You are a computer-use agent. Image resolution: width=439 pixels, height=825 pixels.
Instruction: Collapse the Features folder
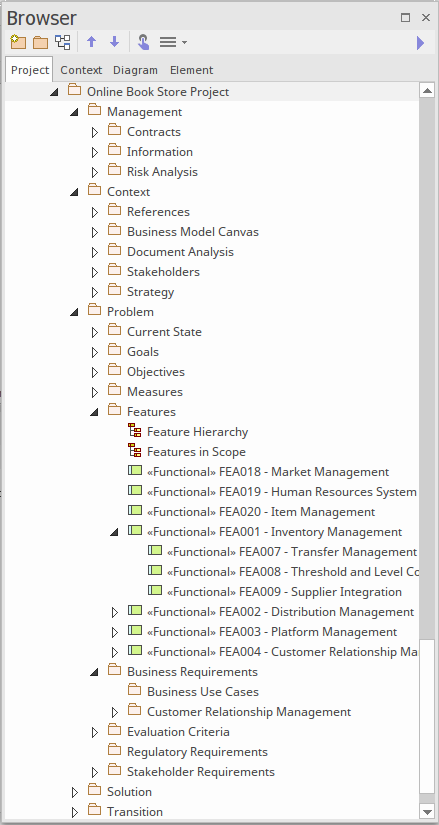pos(94,412)
